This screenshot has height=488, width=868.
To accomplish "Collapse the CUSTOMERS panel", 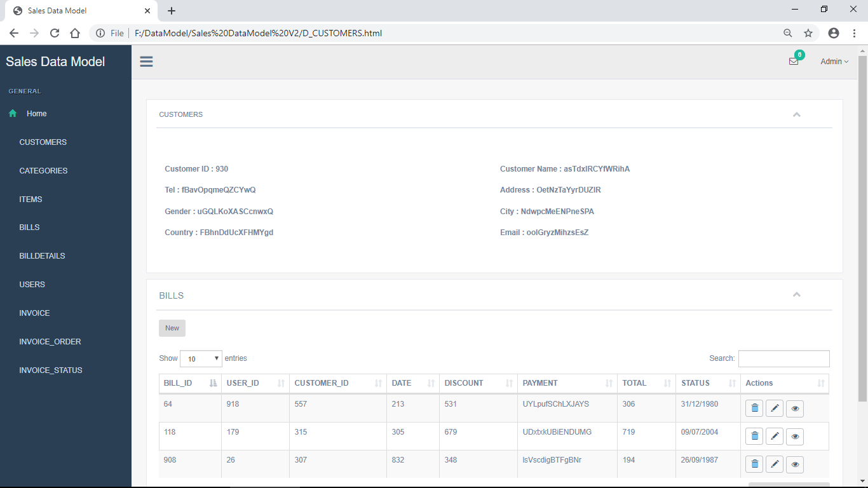I will coord(797,114).
